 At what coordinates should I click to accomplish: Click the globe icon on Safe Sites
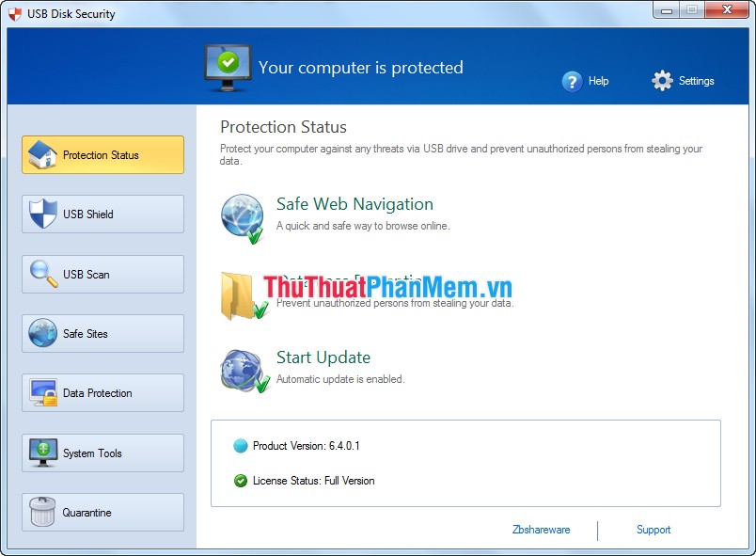(x=43, y=333)
